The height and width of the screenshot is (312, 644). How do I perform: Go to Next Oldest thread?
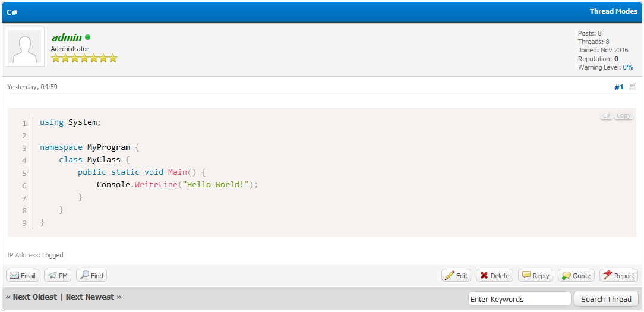[x=31, y=297]
